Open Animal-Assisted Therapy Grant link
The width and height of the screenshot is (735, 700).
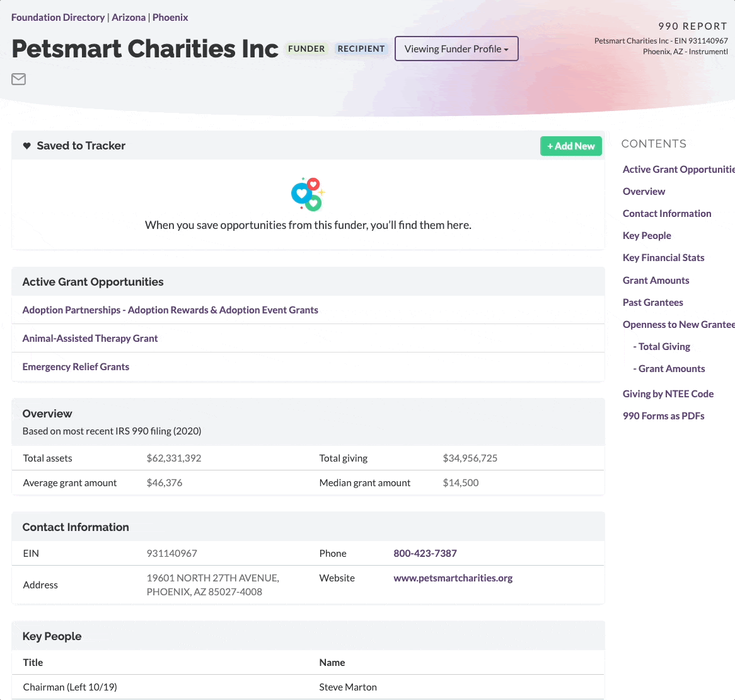(x=90, y=339)
